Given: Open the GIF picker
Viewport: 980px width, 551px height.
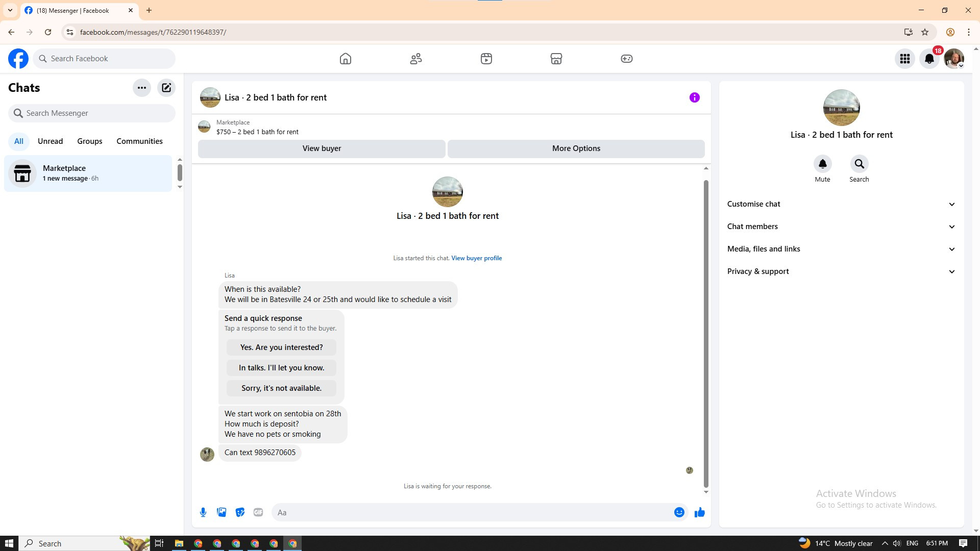Looking at the screenshot, I should click(x=258, y=512).
